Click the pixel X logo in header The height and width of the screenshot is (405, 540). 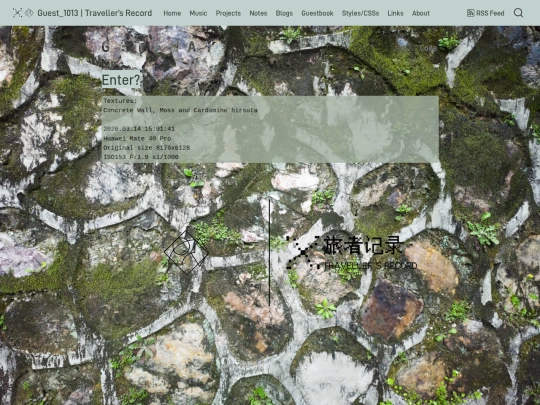click(17, 13)
